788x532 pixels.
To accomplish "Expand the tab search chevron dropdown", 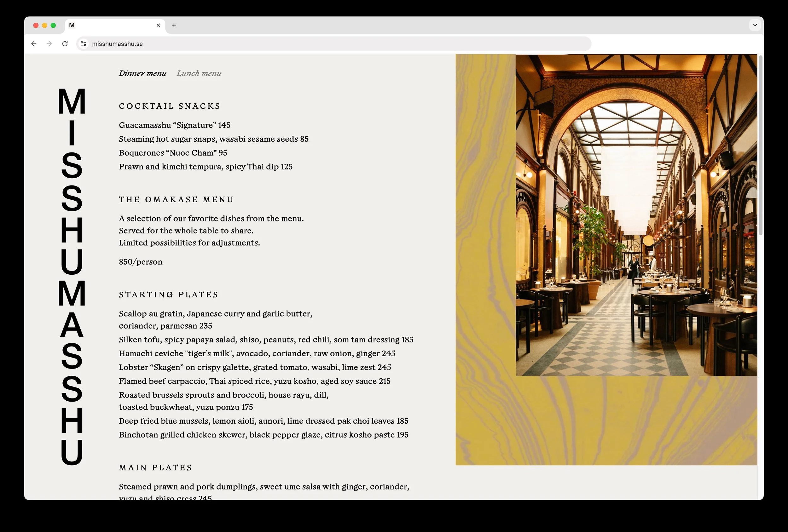I will point(755,25).
